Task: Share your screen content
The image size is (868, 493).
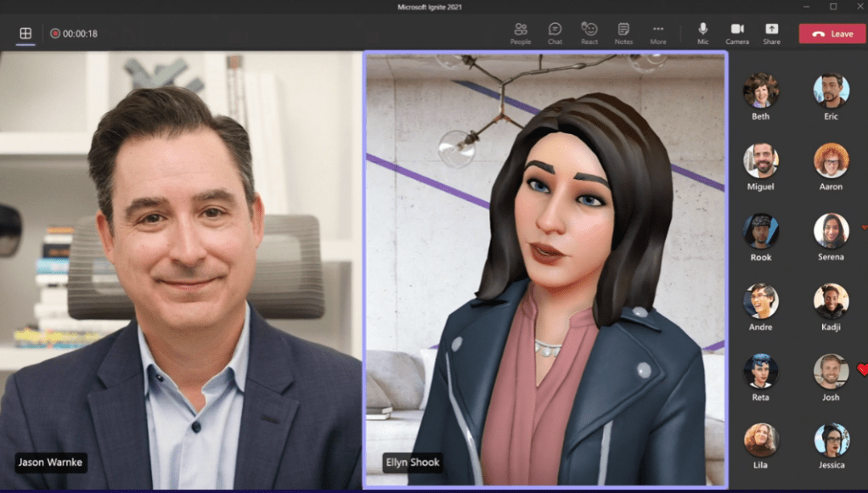Action: click(771, 33)
